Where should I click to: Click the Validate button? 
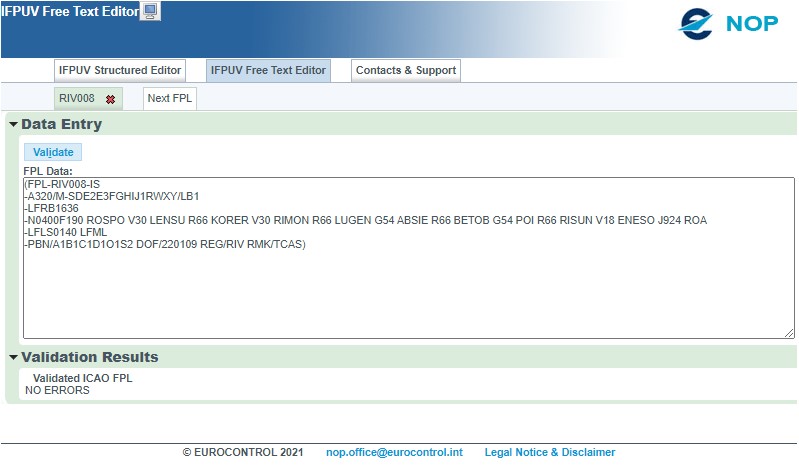pos(53,152)
